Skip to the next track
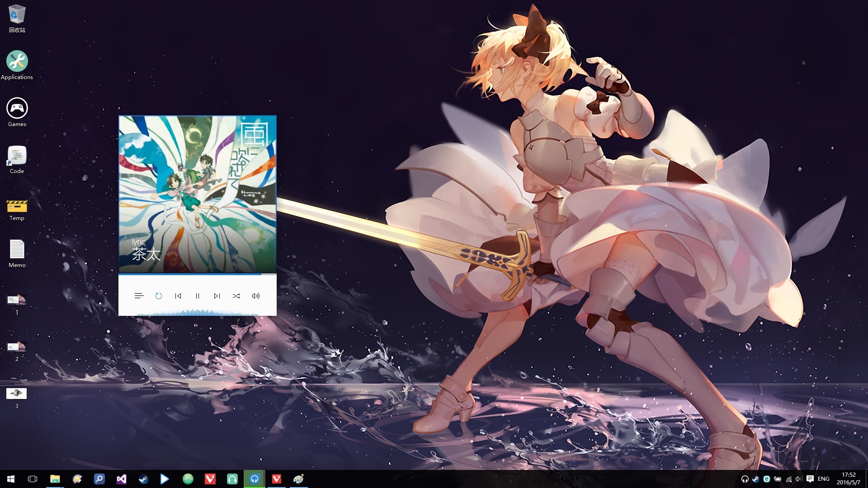This screenshot has height=488, width=868. (217, 296)
